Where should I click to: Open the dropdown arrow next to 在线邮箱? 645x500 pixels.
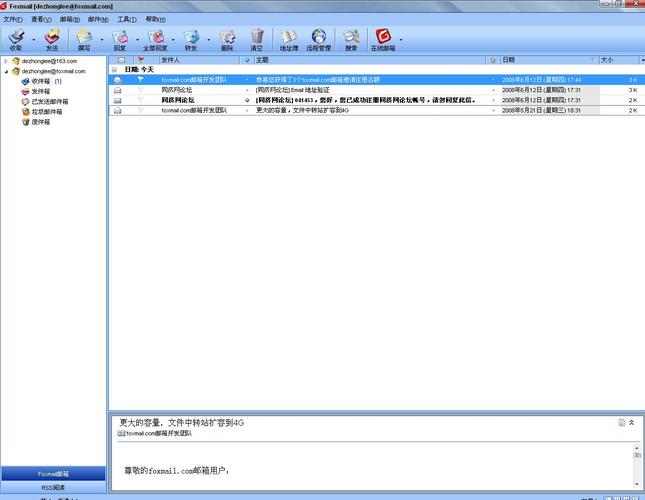401,40
